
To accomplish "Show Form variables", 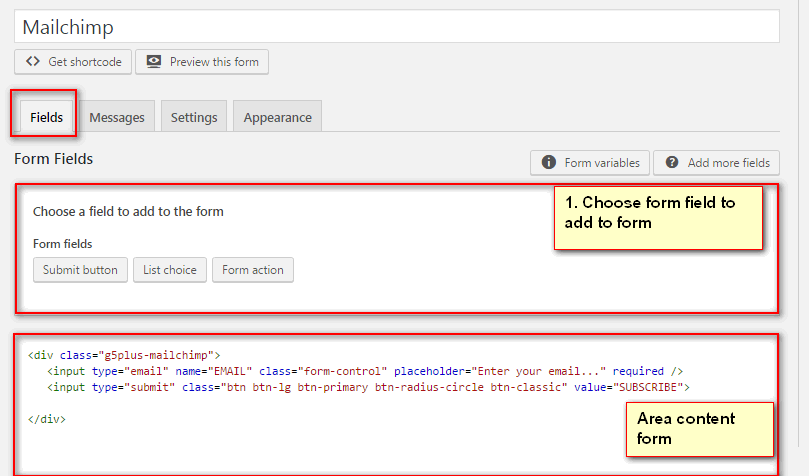I will click(590, 163).
